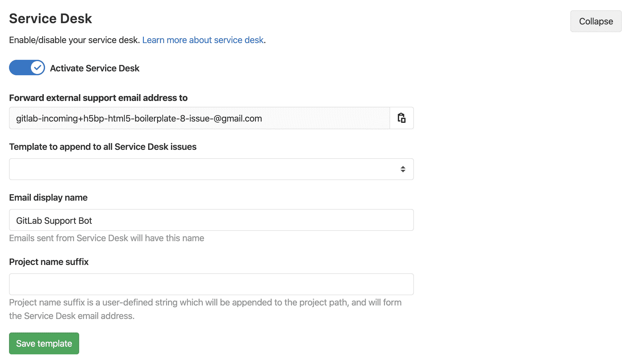
Task: Click the clipboard button next to the forwarding address
Action: tap(401, 118)
